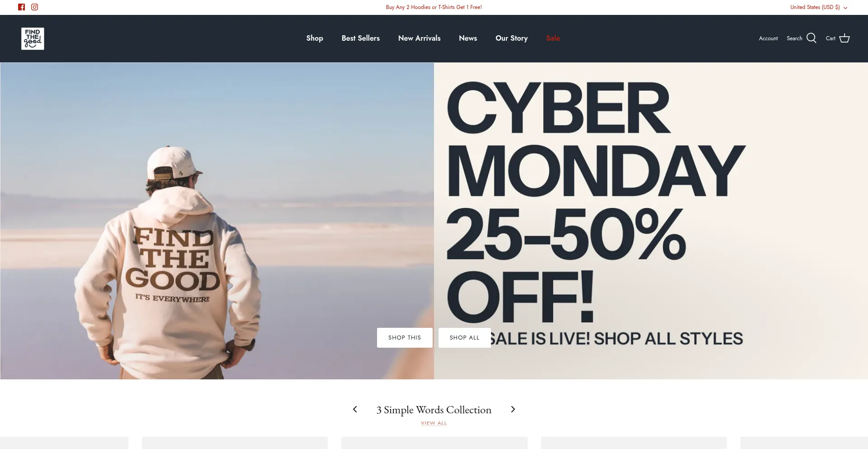The width and height of the screenshot is (868, 449).
Task: Open Our Story page
Action: click(511, 38)
